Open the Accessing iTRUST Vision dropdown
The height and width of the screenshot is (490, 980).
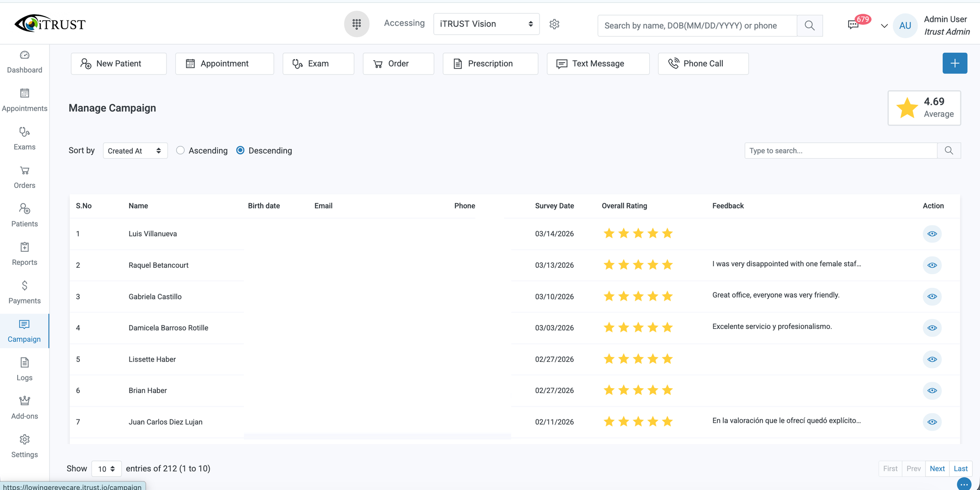click(486, 24)
